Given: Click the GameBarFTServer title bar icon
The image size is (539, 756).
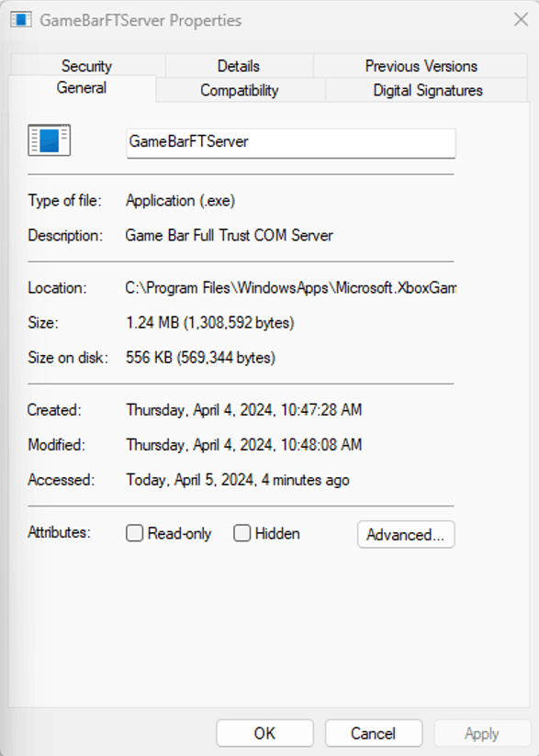Looking at the screenshot, I should tap(21, 20).
